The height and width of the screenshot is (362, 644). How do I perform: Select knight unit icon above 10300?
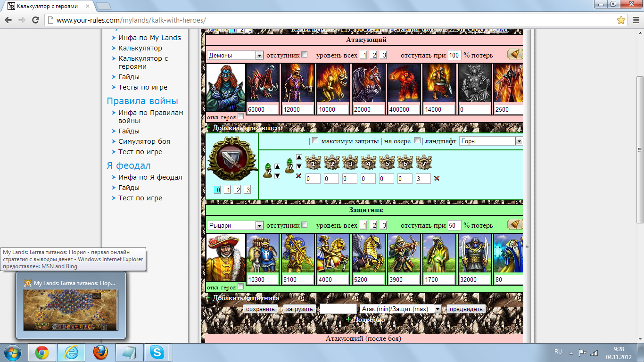[x=263, y=253]
